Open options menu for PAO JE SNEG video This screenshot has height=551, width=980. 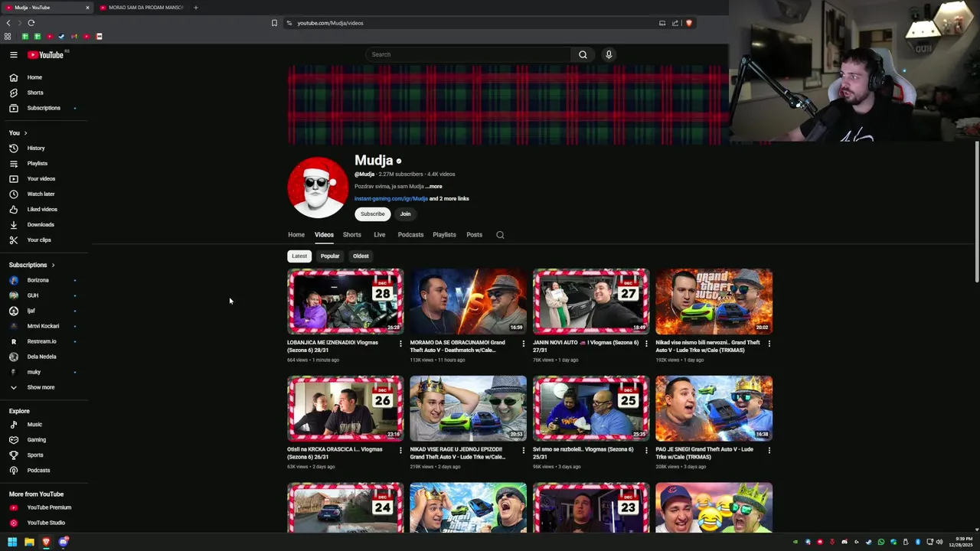769,451
